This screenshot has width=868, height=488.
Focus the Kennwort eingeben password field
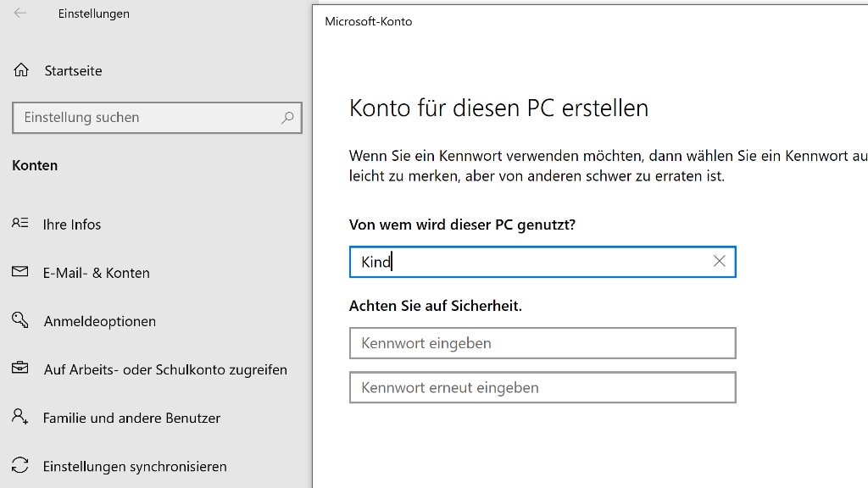point(542,343)
